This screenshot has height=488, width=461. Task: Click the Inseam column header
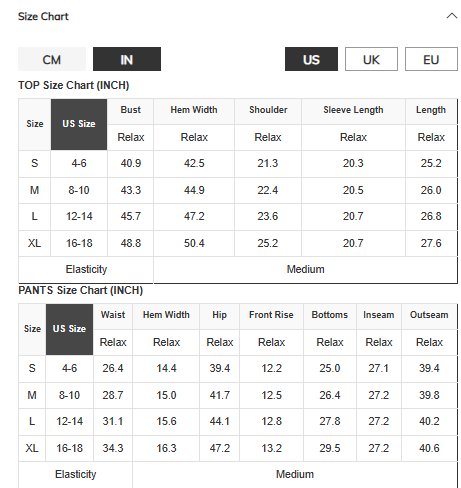379,315
